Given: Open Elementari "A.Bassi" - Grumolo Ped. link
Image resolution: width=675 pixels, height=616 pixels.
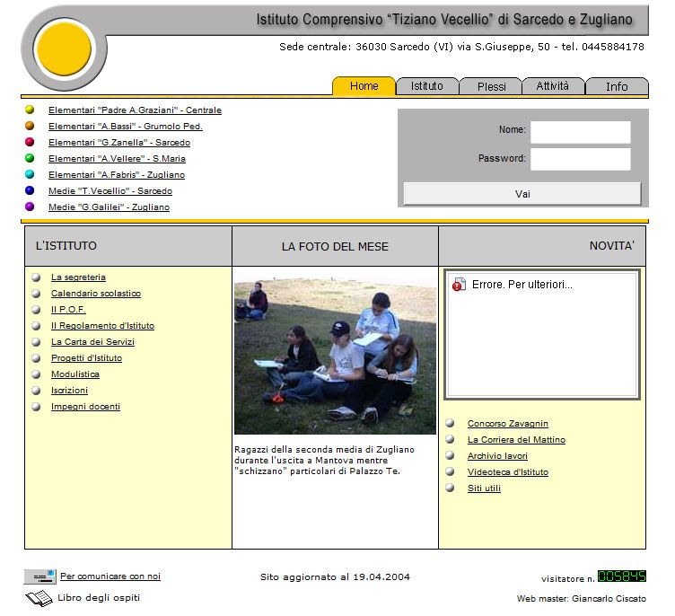Looking at the screenshot, I should pos(126,127).
